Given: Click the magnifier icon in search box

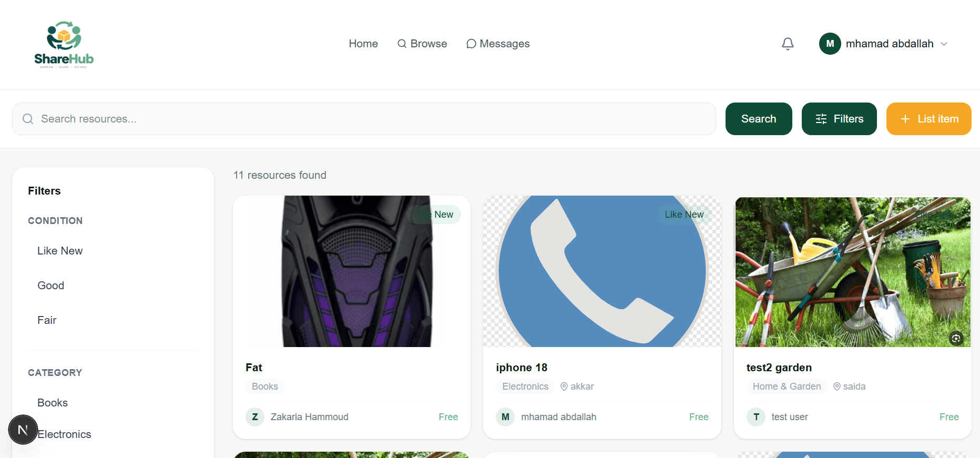Looking at the screenshot, I should point(28,119).
